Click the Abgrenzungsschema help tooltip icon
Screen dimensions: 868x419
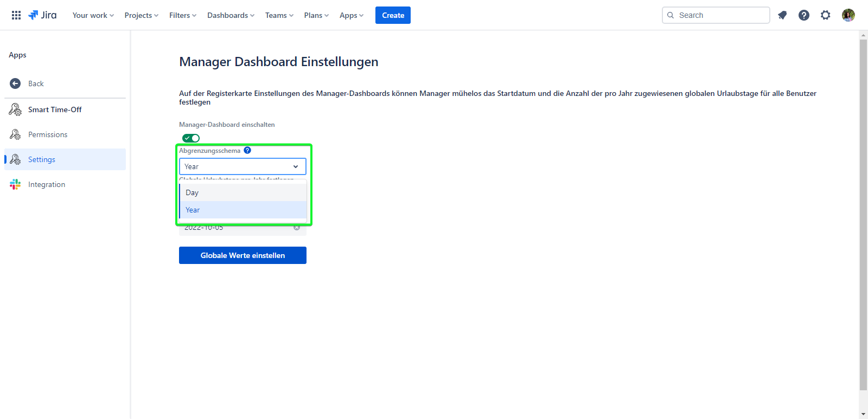(247, 151)
